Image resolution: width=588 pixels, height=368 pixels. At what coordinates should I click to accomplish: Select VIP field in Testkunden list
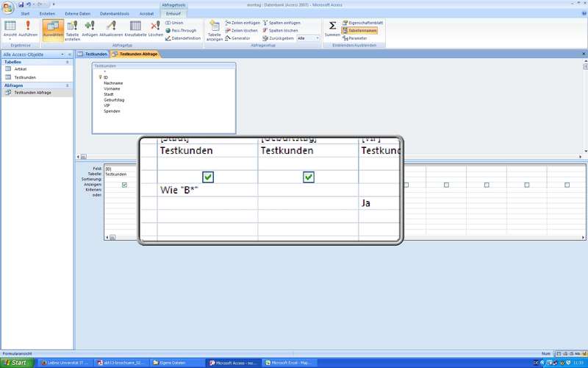(107, 105)
